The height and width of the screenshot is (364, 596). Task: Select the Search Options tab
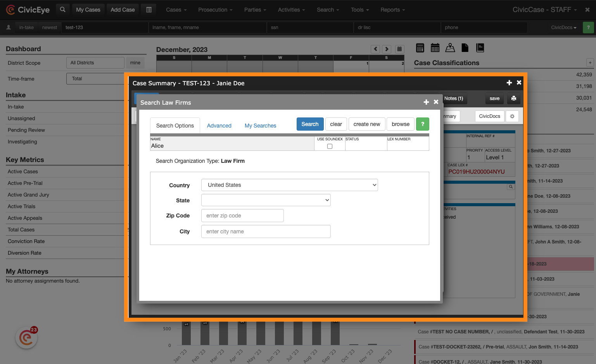click(x=175, y=126)
